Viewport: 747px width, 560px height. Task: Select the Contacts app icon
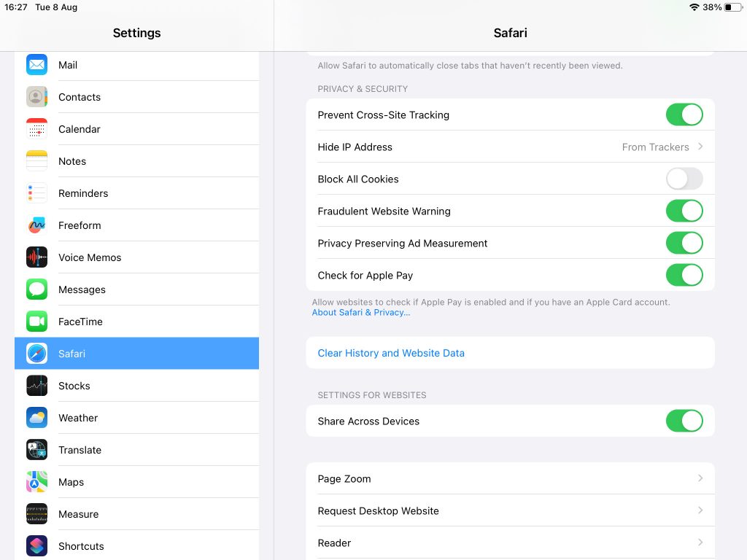click(36, 97)
